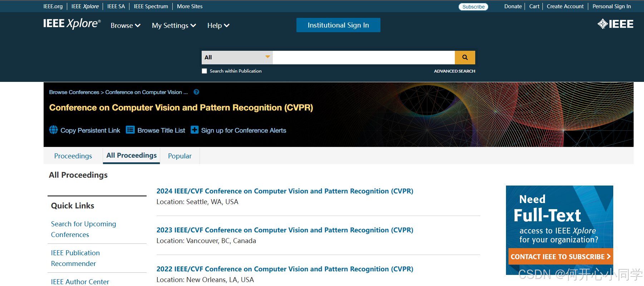Click IEEE.org in the top bar
Image resolution: width=644 pixels, height=286 pixels.
pyautogui.click(x=53, y=6)
